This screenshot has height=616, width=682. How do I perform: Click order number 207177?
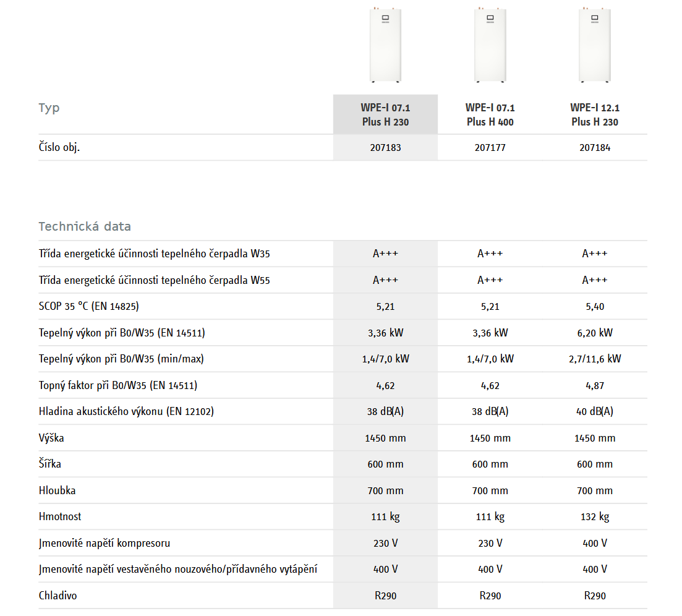pyautogui.click(x=490, y=148)
